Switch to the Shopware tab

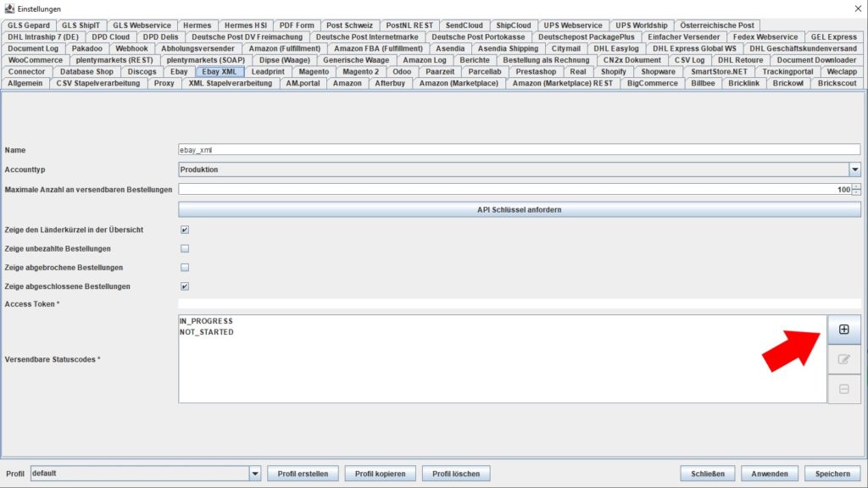click(658, 71)
